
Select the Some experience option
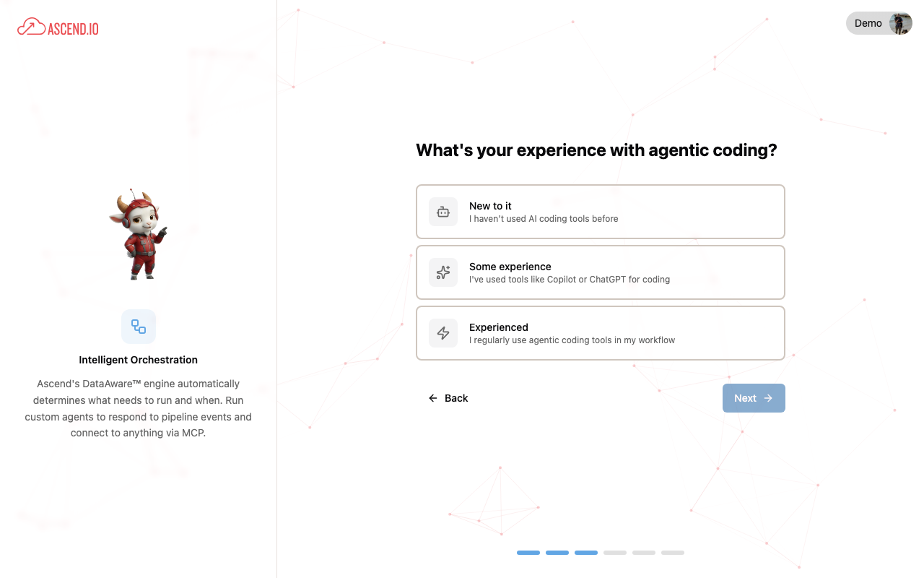click(601, 272)
